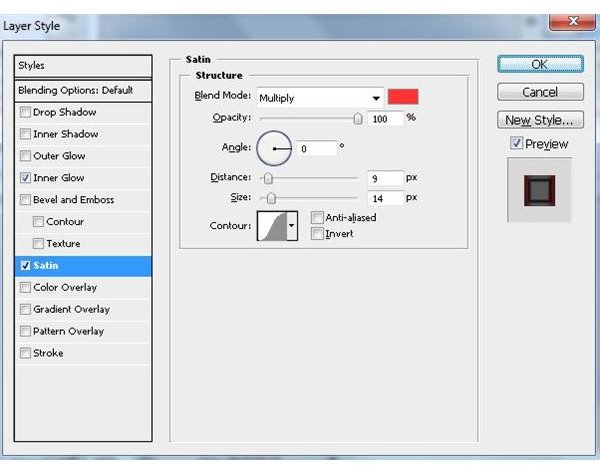Enable the Bevel and Emboss checkbox
The width and height of the screenshot is (600, 466).
pyautogui.click(x=25, y=199)
